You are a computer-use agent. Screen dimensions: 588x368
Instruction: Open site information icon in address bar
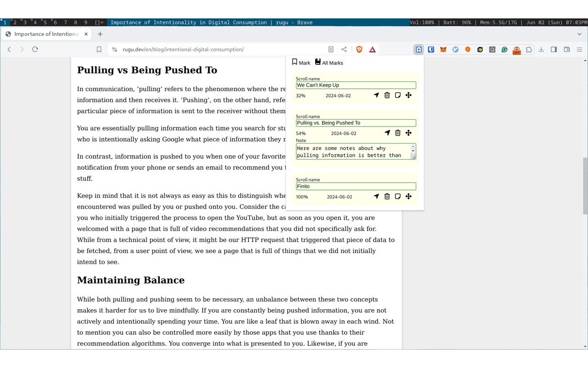point(115,50)
